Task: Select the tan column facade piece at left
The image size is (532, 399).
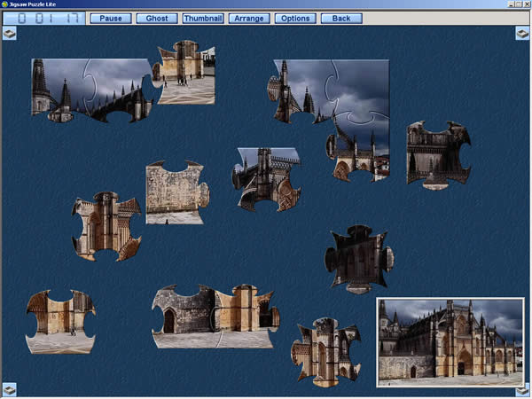Action: [x=106, y=227]
